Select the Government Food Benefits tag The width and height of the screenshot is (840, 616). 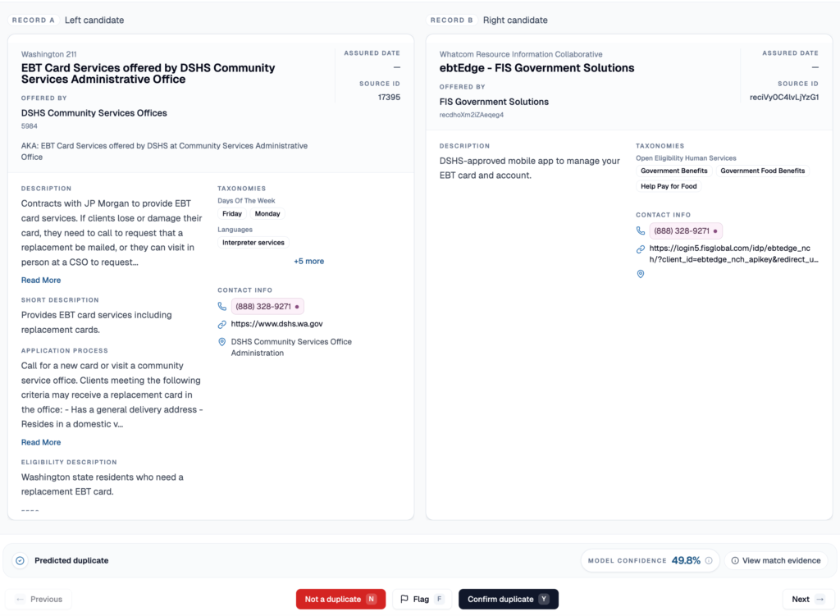point(762,171)
